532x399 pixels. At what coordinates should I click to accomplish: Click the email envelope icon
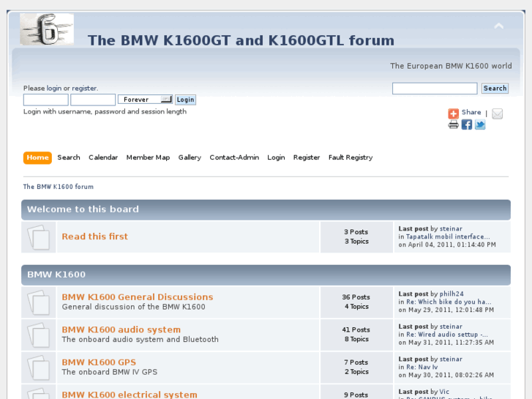[x=498, y=113]
